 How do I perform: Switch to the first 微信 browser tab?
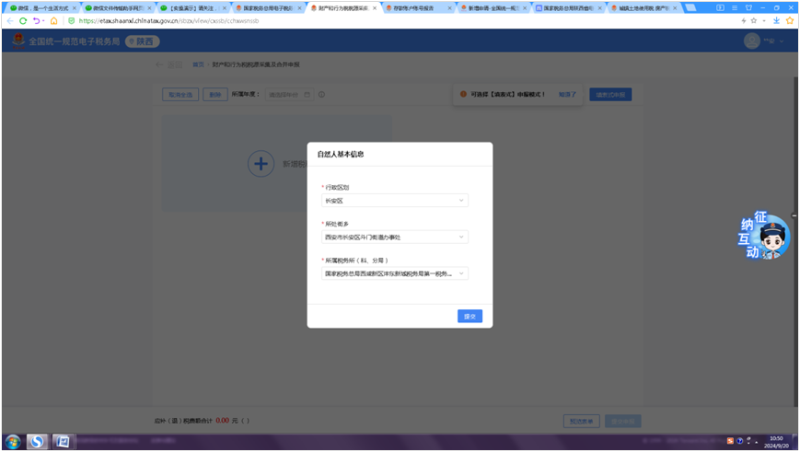point(38,7)
